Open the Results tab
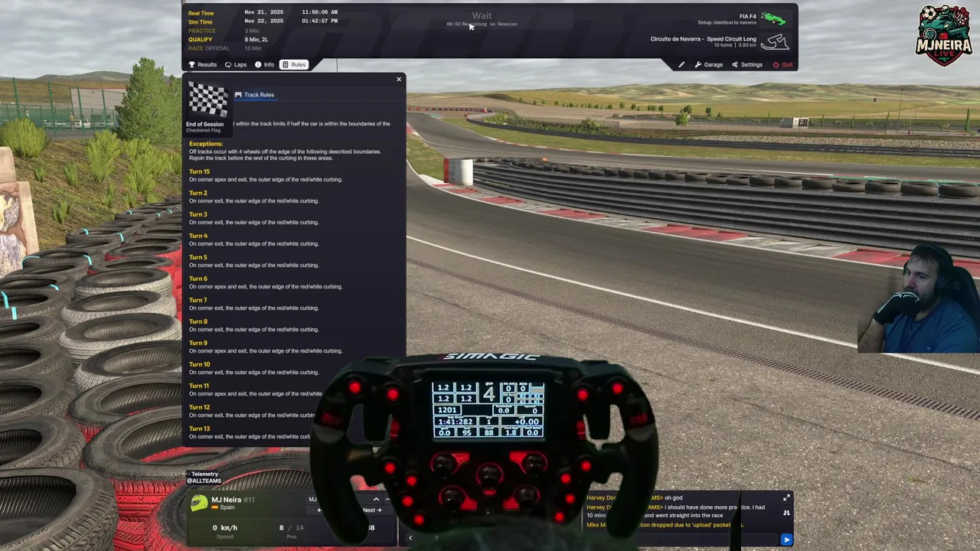Image resolution: width=980 pixels, height=551 pixels. pyautogui.click(x=203, y=64)
